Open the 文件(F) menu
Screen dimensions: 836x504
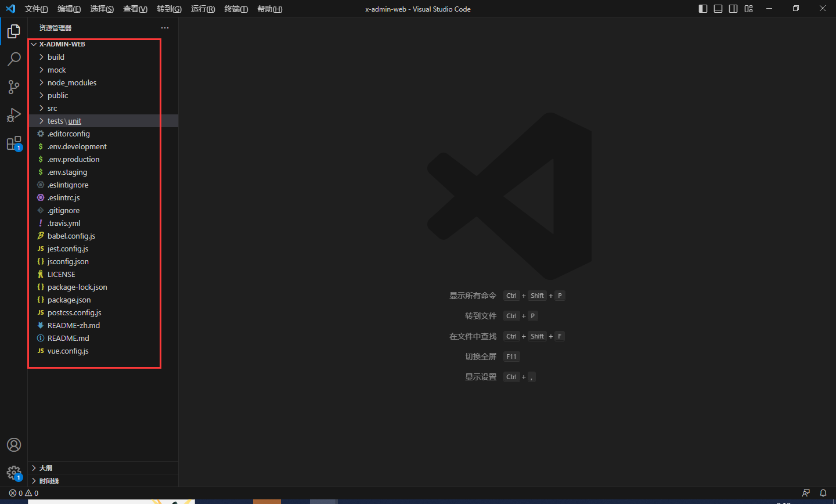37,9
